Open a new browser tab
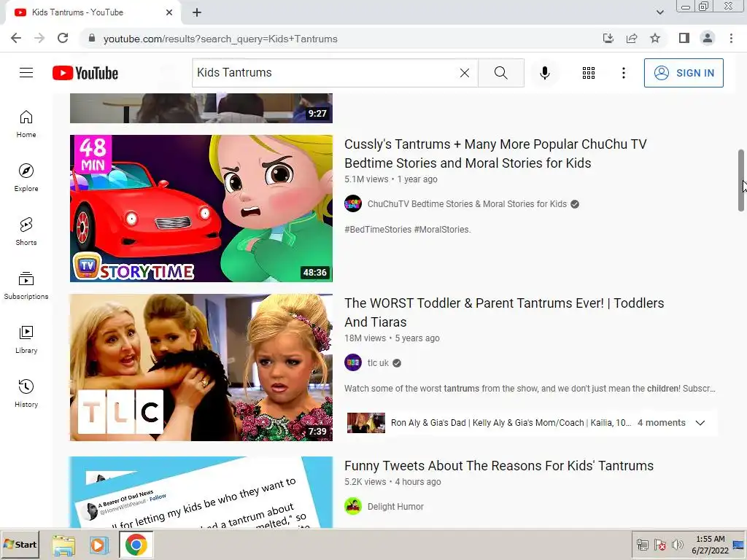 coord(197,12)
